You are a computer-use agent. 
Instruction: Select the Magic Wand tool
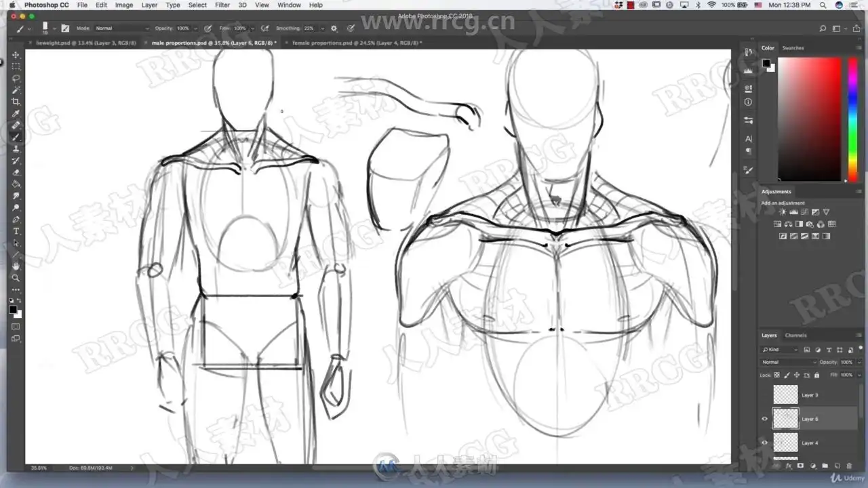click(16, 89)
